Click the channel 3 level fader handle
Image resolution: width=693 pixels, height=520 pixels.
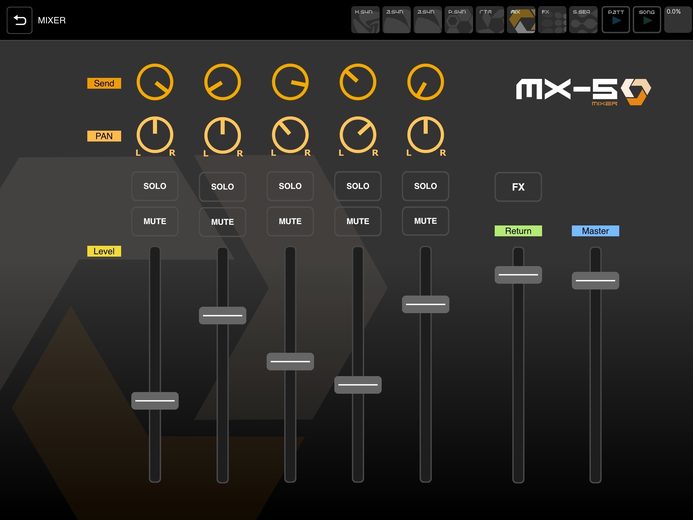pos(290,361)
